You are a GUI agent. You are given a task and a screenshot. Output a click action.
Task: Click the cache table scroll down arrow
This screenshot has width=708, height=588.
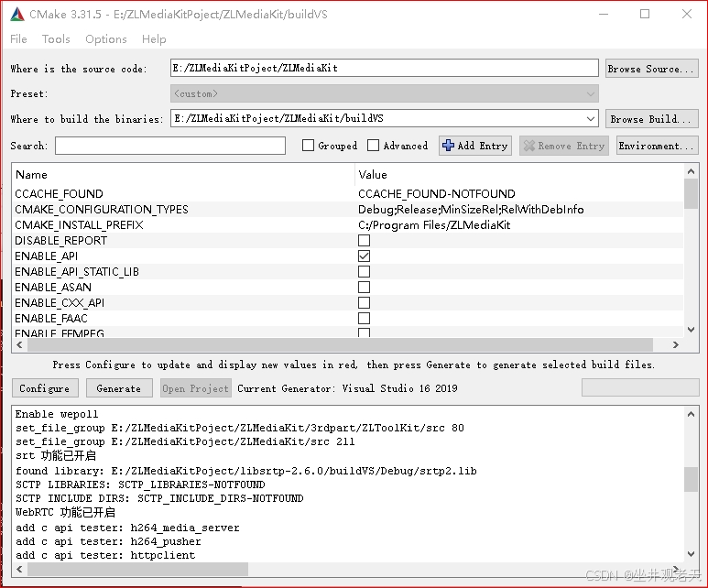click(x=691, y=330)
